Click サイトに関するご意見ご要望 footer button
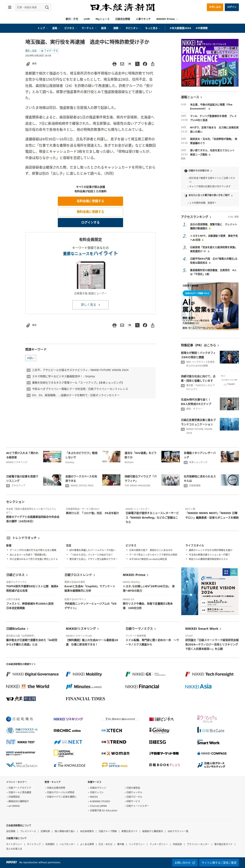The width and height of the screenshot is (245, 868). pyautogui.click(x=219, y=862)
